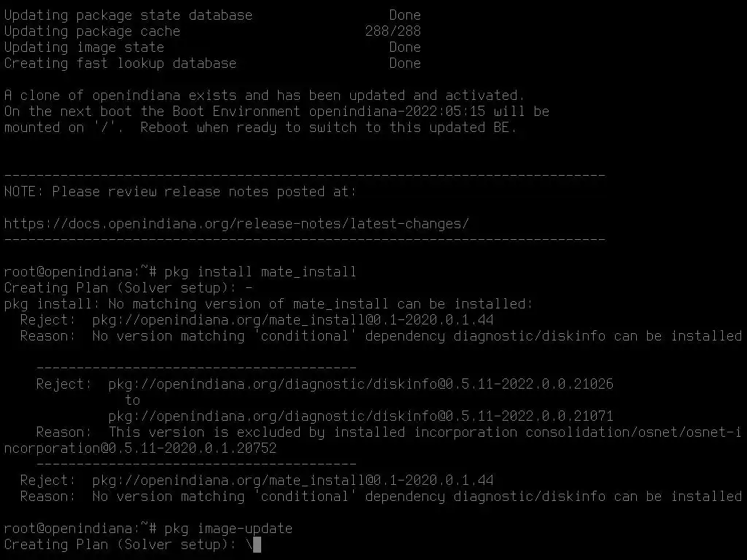This screenshot has width=747, height=560.
Task: Click the 'Updating package state database' line
Action: point(128,15)
